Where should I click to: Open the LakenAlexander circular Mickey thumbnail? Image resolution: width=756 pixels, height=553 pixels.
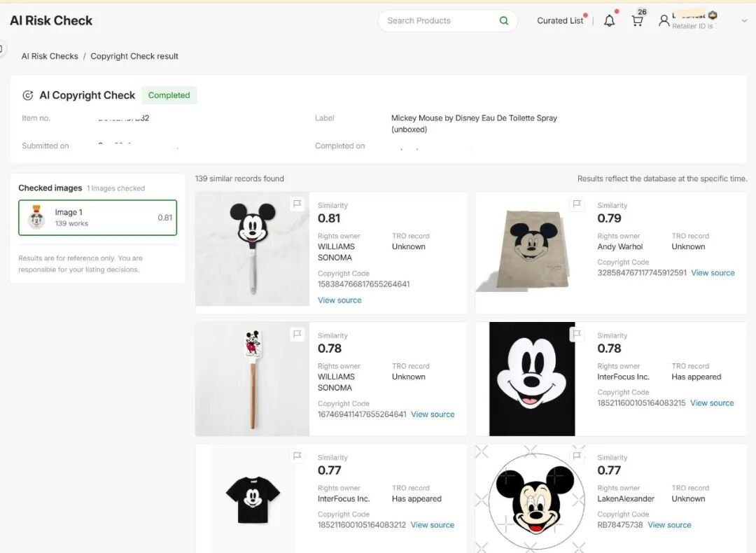(532, 499)
